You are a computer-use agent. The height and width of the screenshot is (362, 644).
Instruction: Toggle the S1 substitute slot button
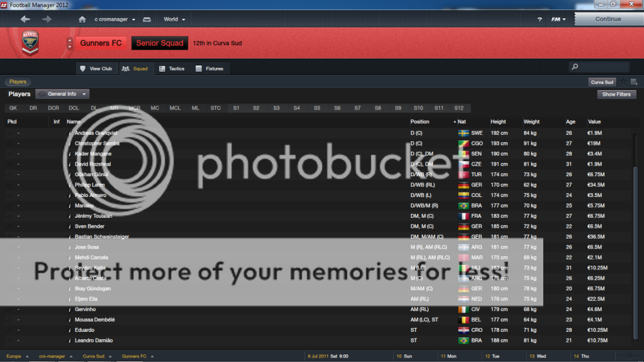pyautogui.click(x=236, y=108)
